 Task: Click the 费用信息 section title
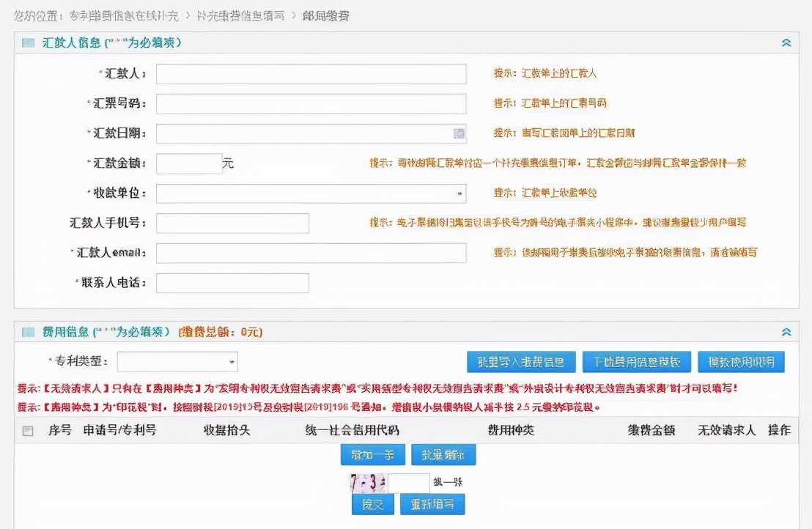click(66, 332)
